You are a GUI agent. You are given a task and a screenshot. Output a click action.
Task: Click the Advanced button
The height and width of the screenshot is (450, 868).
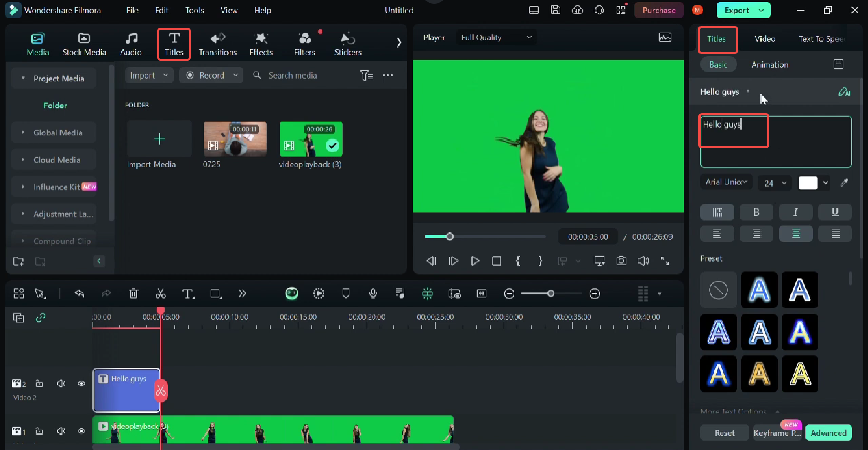click(x=828, y=433)
